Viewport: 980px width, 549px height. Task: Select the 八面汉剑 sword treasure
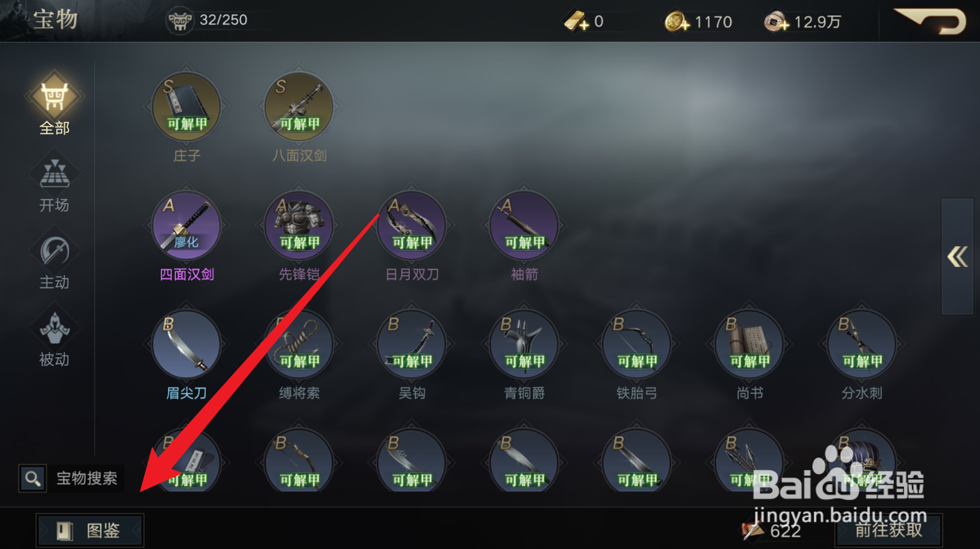pos(299,107)
